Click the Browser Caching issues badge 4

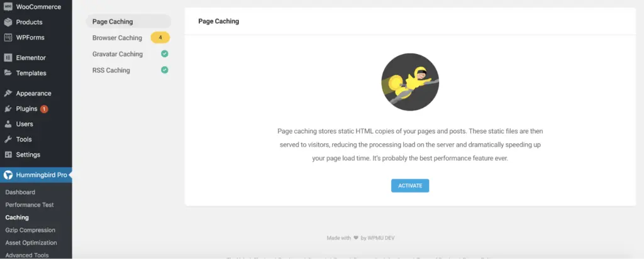160,38
